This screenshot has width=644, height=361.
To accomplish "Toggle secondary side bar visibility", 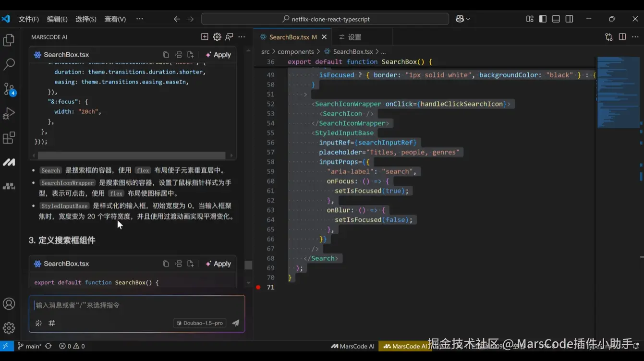I will [569, 19].
